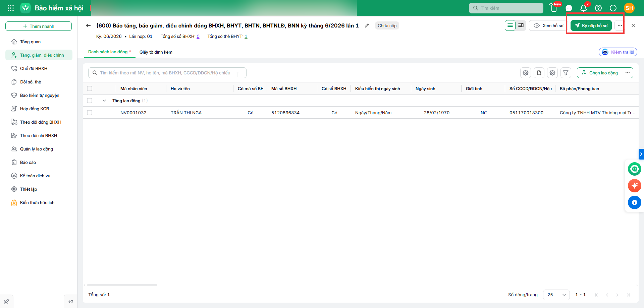Open Bảo hiểm tự nguyện in sidebar
This screenshot has height=308, width=644.
point(39,95)
